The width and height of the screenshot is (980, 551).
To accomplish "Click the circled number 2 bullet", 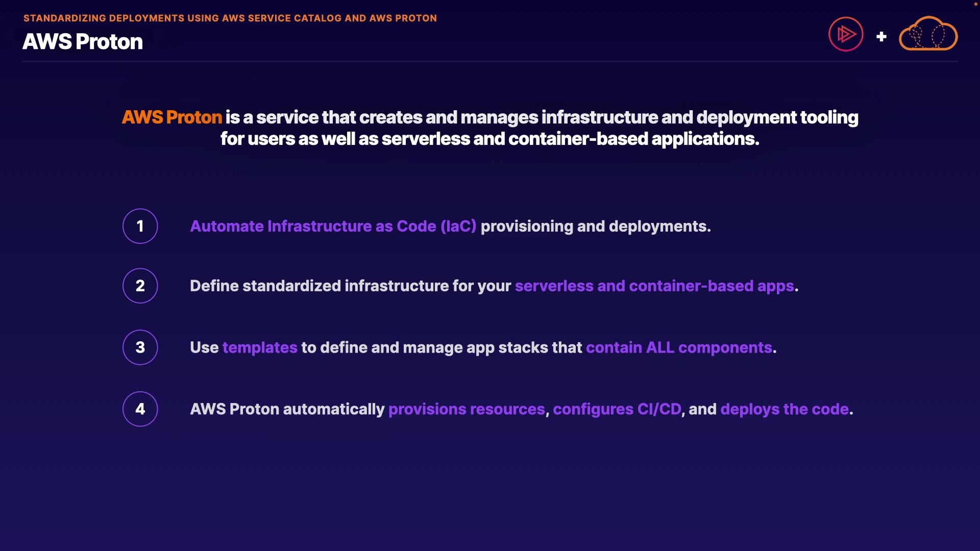I will pos(140,286).
